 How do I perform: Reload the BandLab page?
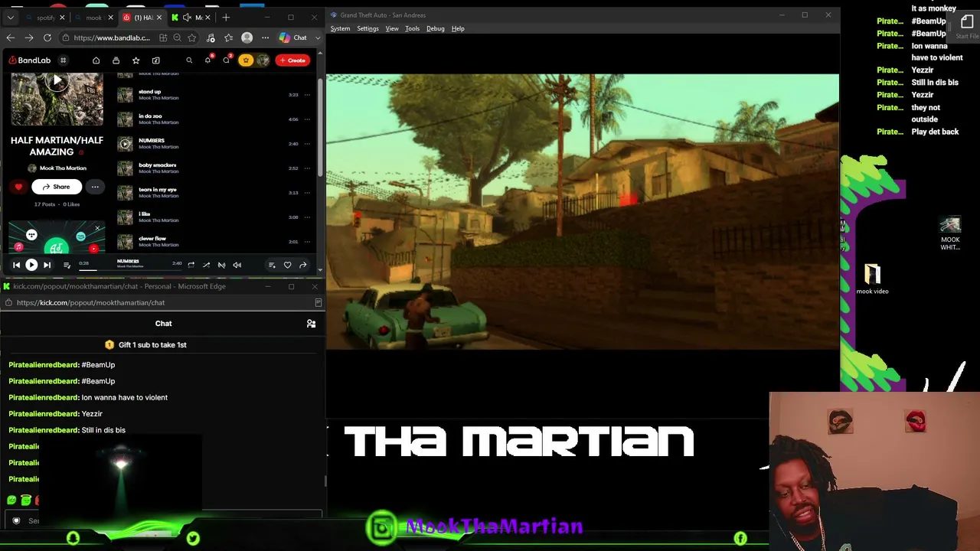pyautogui.click(x=47, y=37)
